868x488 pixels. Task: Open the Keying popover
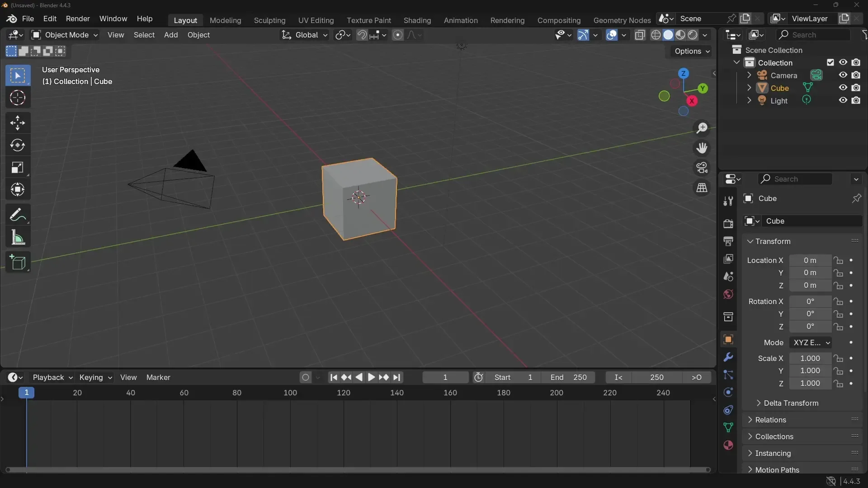point(95,377)
